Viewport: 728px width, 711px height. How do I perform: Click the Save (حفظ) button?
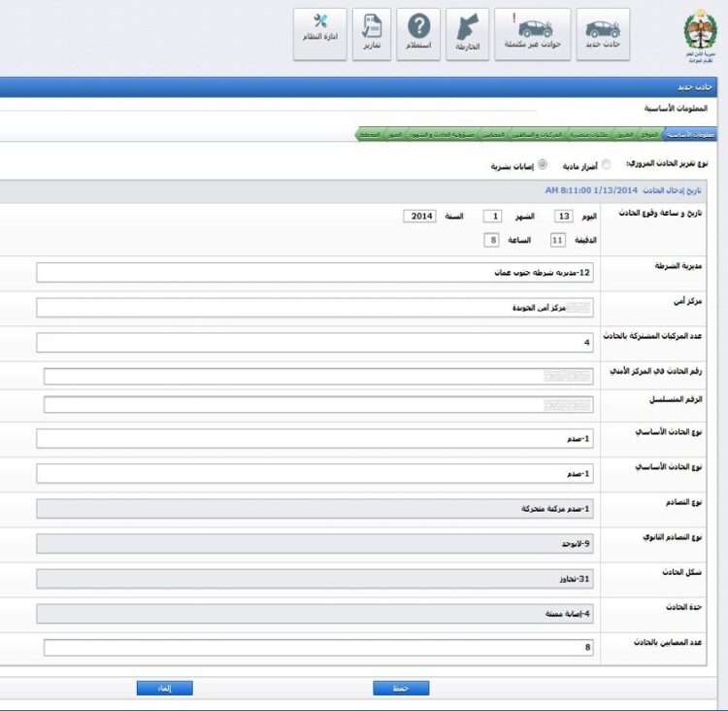pos(401,688)
